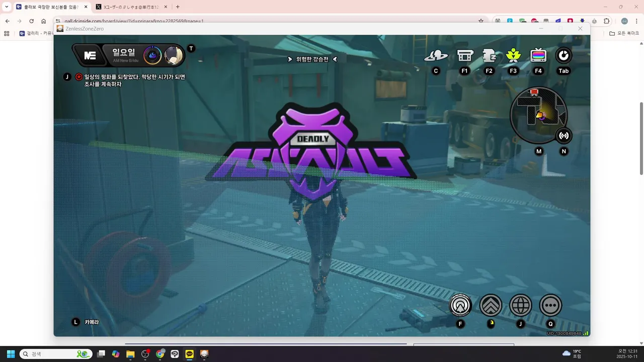Switch to the dcinside gallery browser tab
This screenshot has height=362, width=644.
pyautogui.click(x=51, y=7)
